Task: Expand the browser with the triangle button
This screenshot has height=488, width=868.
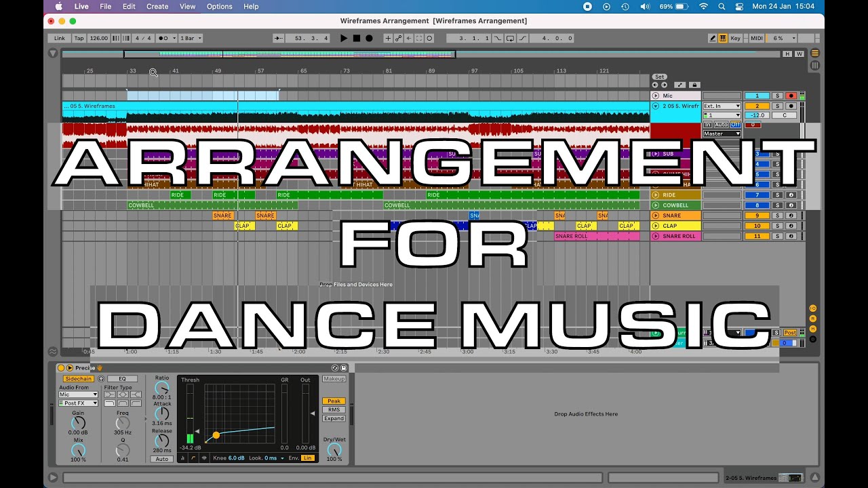Action: click(53, 53)
